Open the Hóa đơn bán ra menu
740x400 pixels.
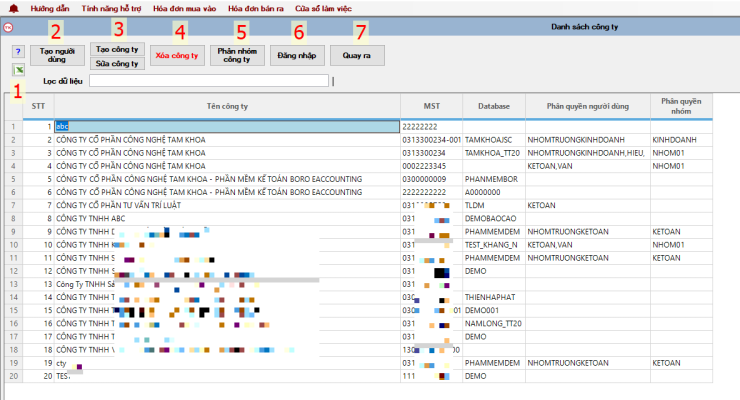coord(256,8)
